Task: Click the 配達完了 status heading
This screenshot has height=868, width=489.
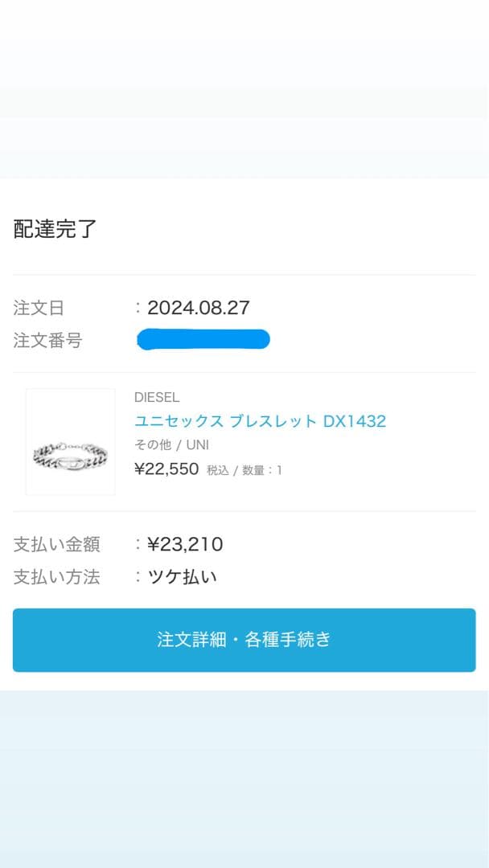Action: 53,230
